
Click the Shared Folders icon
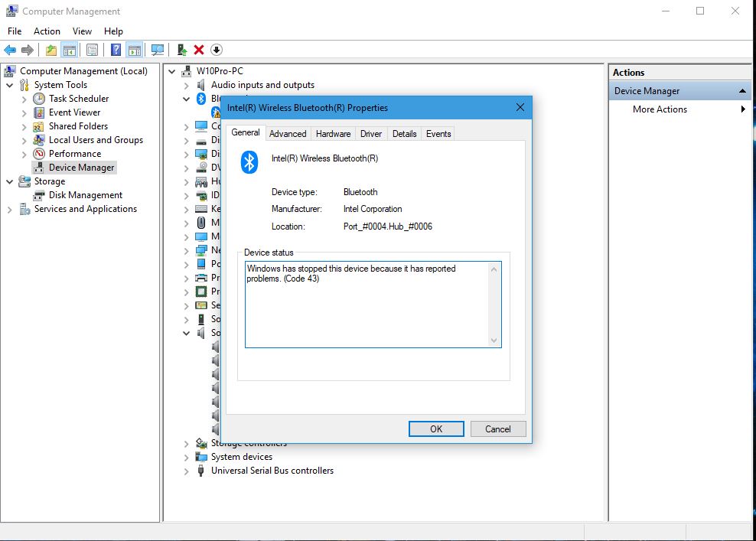point(38,126)
